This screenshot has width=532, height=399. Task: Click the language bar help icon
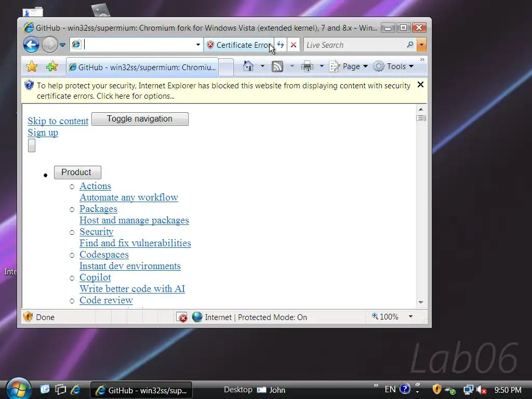[x=405, y=389]
